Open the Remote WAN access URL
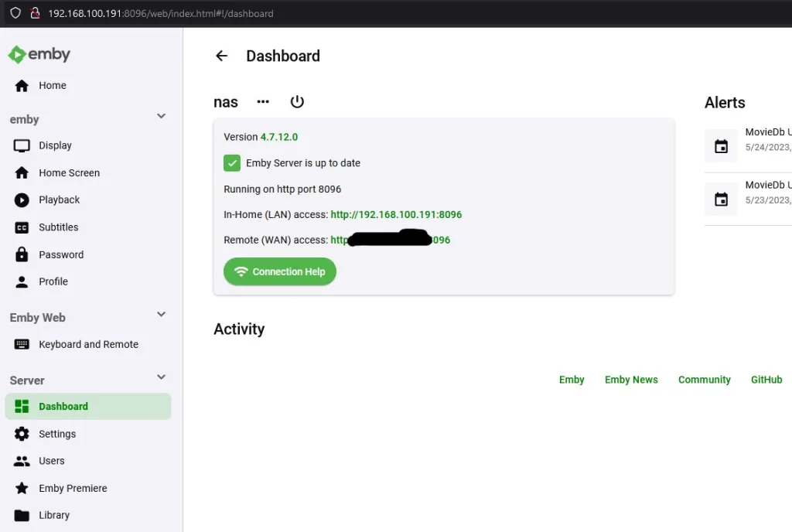 click(x=391, y=239)
